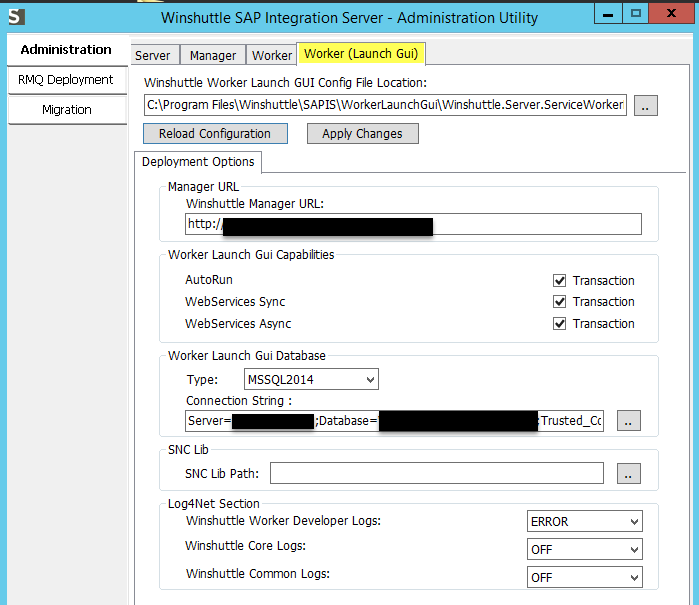Browse button next to Connection String
The image size is (699, 605).
click(x=629, y=421)
